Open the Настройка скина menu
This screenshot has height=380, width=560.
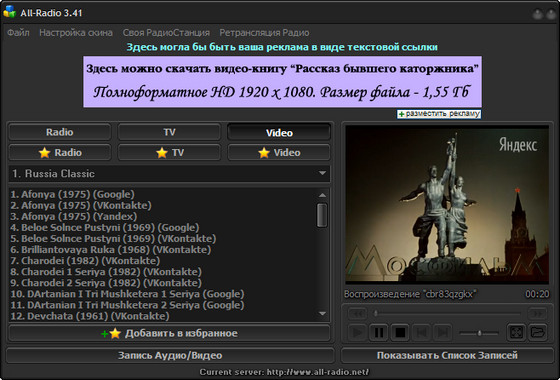tap(76, 33)
